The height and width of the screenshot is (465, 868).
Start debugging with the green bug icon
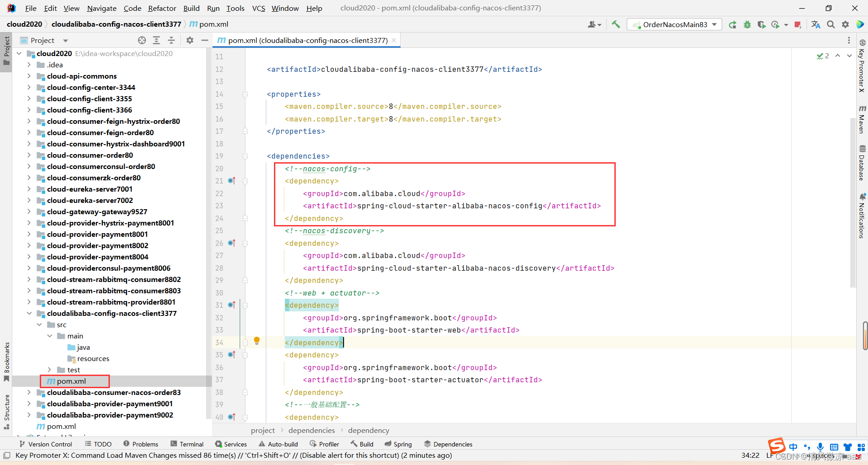tap(747, 24)
